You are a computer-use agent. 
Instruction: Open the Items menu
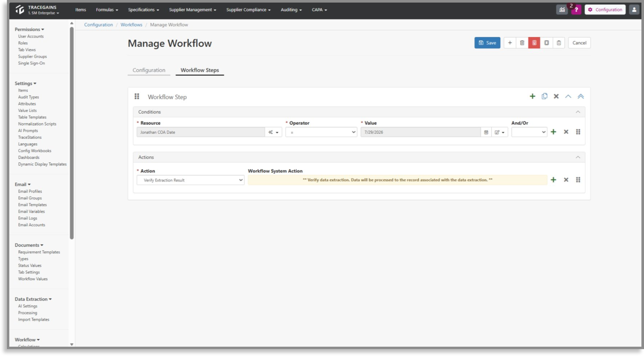[80, 10]
